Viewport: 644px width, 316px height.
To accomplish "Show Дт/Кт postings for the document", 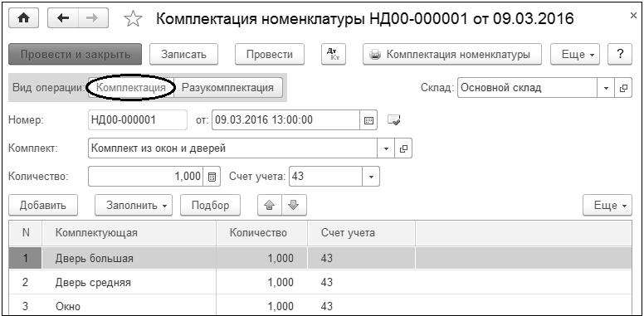I will click(334, 54).
